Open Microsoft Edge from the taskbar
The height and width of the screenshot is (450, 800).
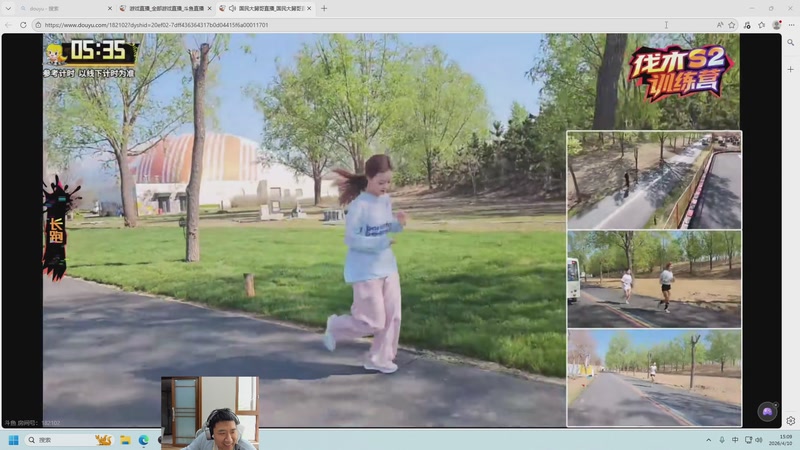(x=144, y=440)
